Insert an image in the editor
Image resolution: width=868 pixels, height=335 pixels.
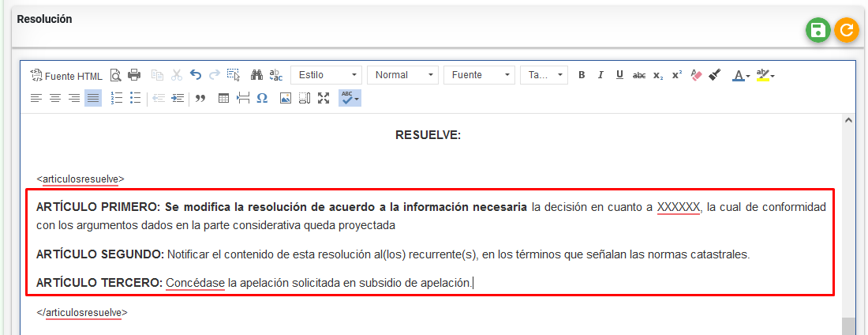point(286,98)
